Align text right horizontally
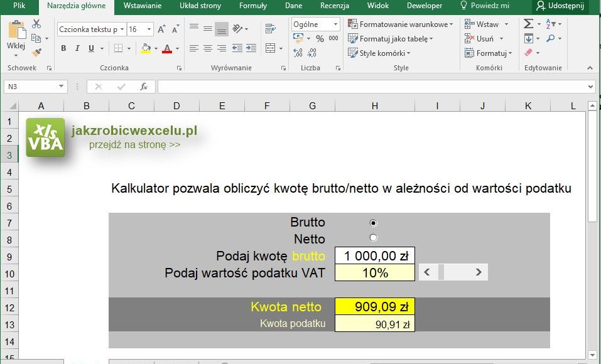Viewport: 601px width, 364px height. point(222,48)
